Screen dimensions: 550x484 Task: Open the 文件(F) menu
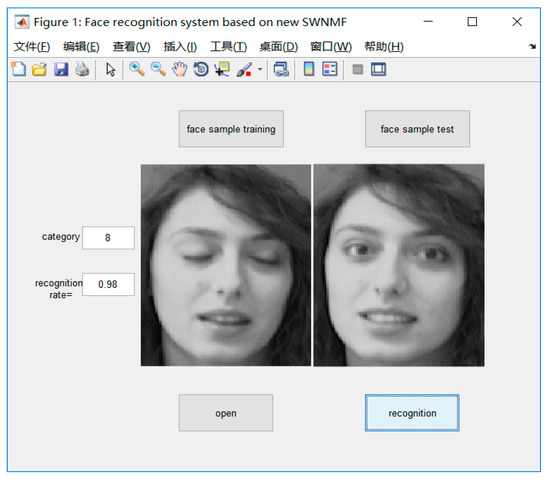(32, 47)
